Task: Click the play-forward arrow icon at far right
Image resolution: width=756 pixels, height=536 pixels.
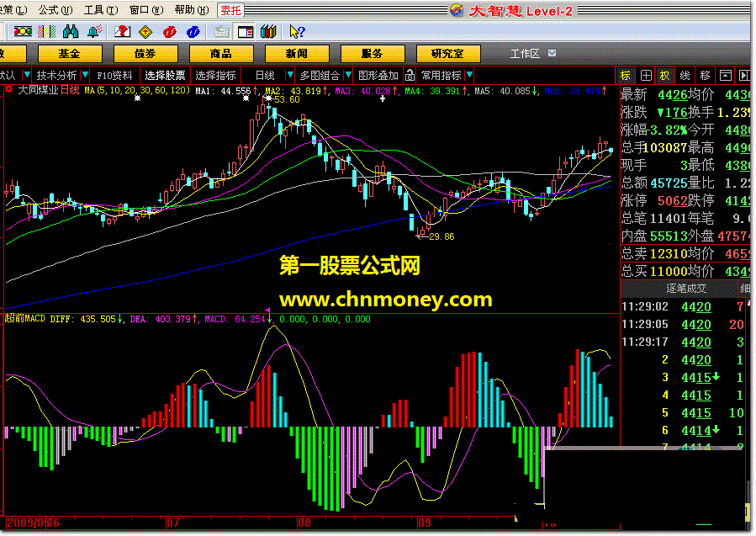Action: [743, 75]
